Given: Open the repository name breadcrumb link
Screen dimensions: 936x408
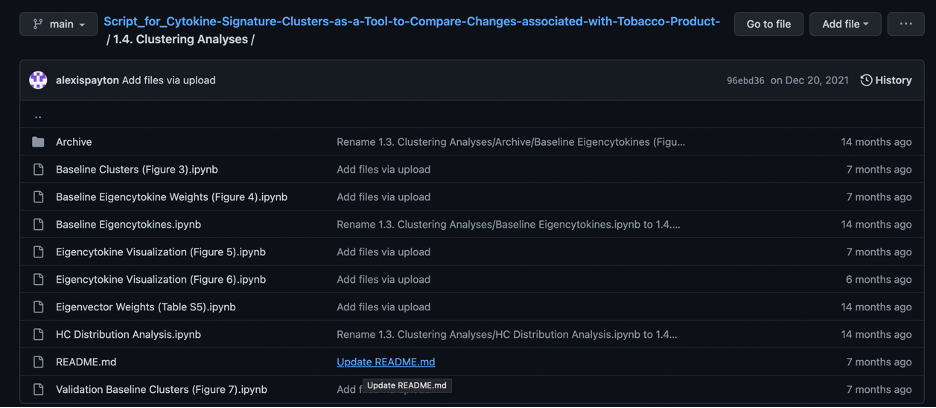Looking at the screenshot, I should pyautogui.click(x=411, y=21).
